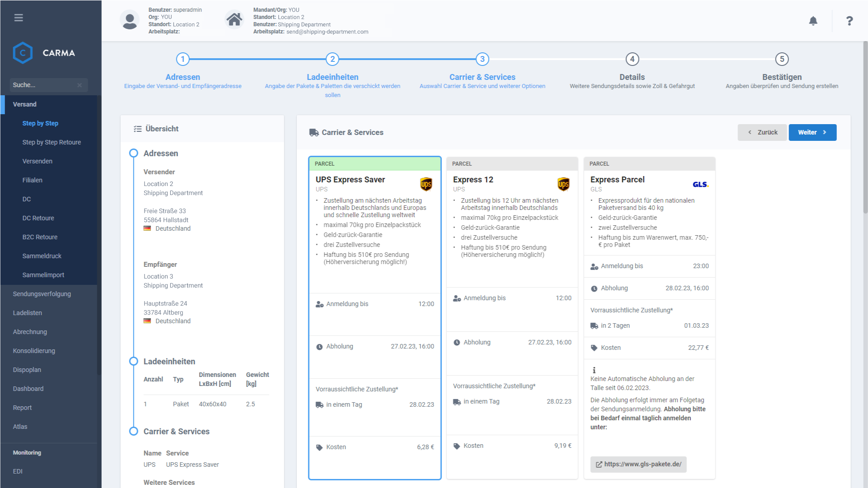Click the home icon in header
Image resolution: width=868 pixels, height=488 pixels.
coord(234,20)
